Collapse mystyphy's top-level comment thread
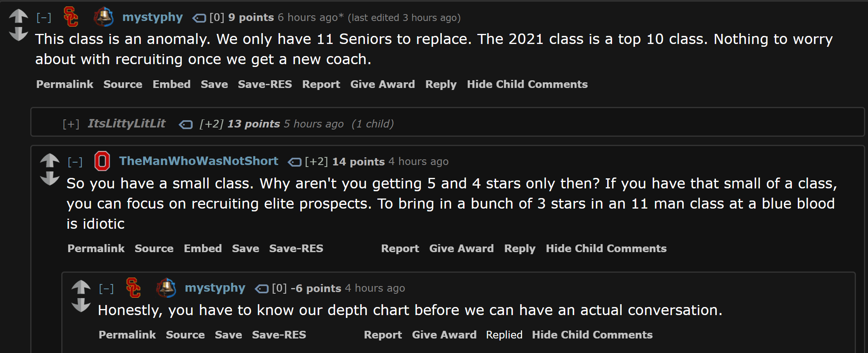The width and height of the screenshot is (868, 353). (x=44, y=18)
